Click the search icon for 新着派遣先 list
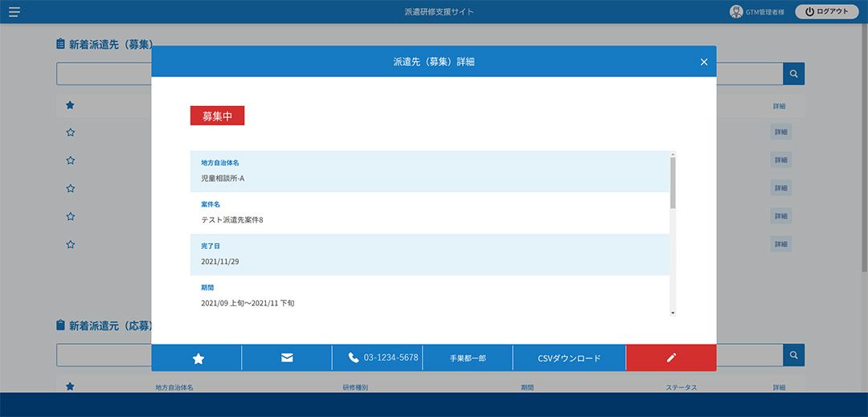The width and height of the screenshot is (868, 417). pyautogui.click(x=793, y=74)
